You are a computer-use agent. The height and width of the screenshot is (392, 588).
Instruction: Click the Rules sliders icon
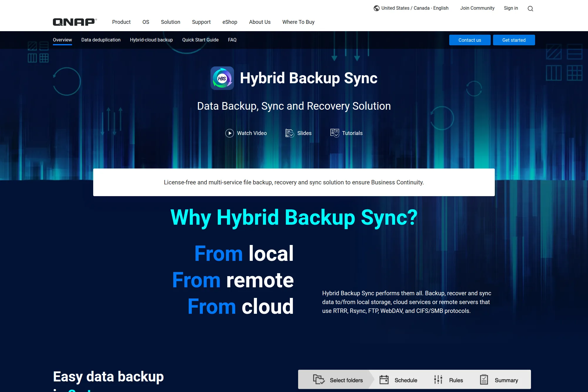pyautogui.click(x=438, y=380)
